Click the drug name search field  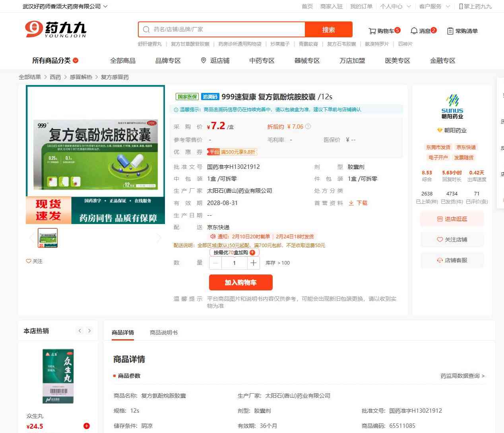pyautogui.click(x=227, y=29)
